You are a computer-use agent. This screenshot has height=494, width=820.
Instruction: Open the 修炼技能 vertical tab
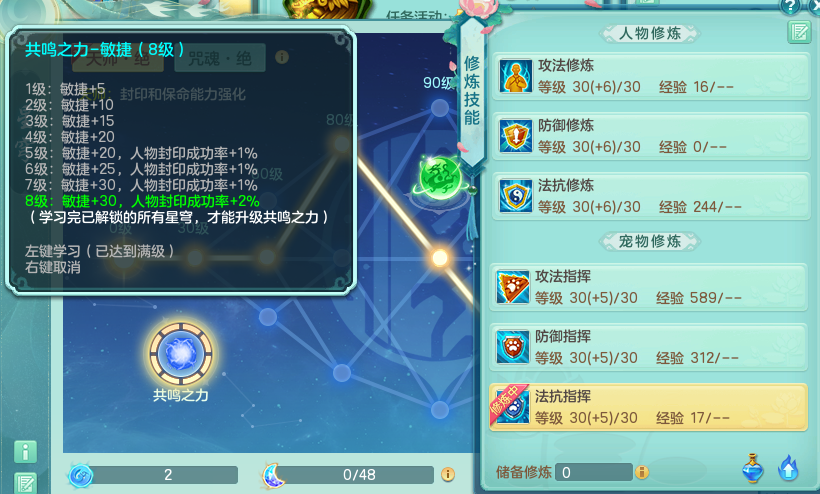click(x=472, y=91)
